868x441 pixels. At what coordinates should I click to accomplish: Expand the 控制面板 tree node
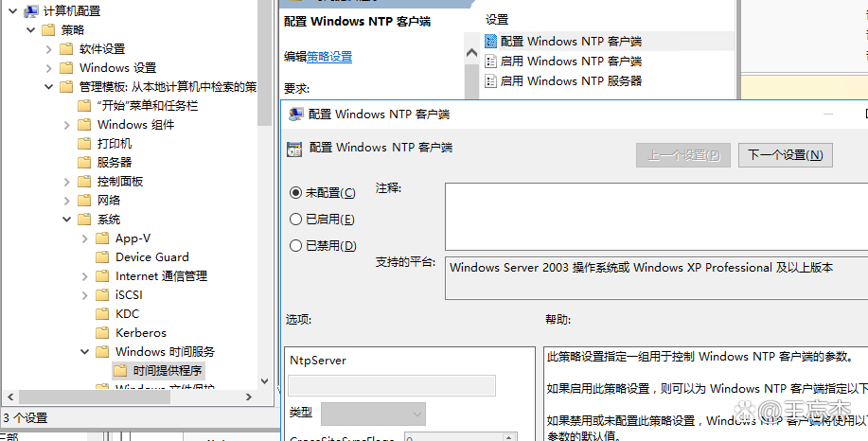67,182
